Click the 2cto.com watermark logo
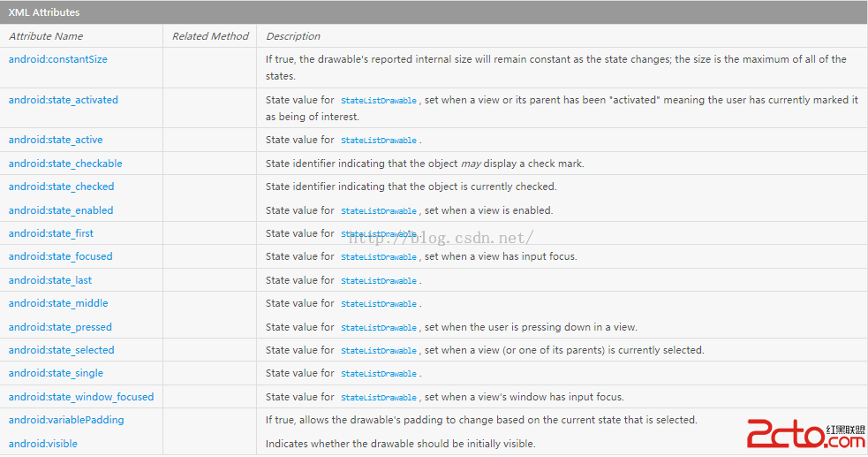 coord(805,433)
